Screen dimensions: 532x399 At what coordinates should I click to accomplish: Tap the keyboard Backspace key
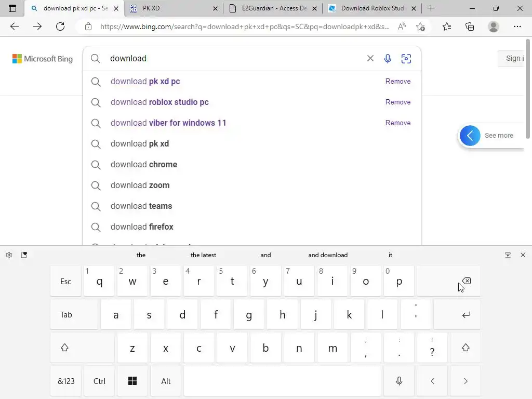(x=448, y=281)
